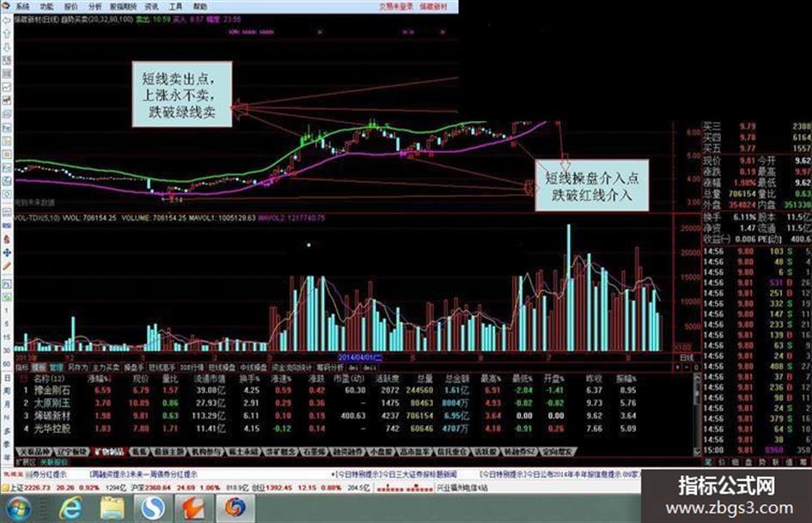812x523 pixels.
Task: Sort table by 振幅% column header
Action: pyautogui.click(x=626, y=379)
